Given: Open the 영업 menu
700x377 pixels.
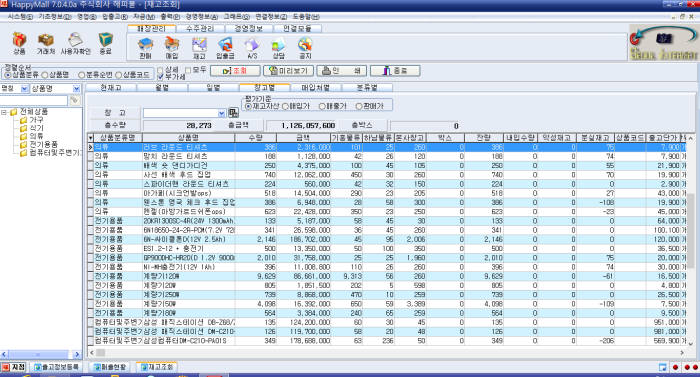Looking at the screenshot, I should pyautogui.click(x=86, y=17).
